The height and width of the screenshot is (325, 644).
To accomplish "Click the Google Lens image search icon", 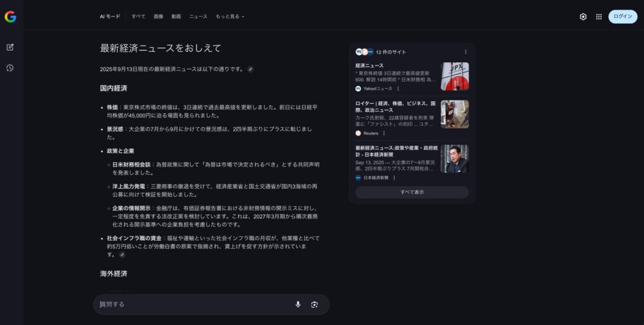I will pyautogui.click(x=314, y=304).
